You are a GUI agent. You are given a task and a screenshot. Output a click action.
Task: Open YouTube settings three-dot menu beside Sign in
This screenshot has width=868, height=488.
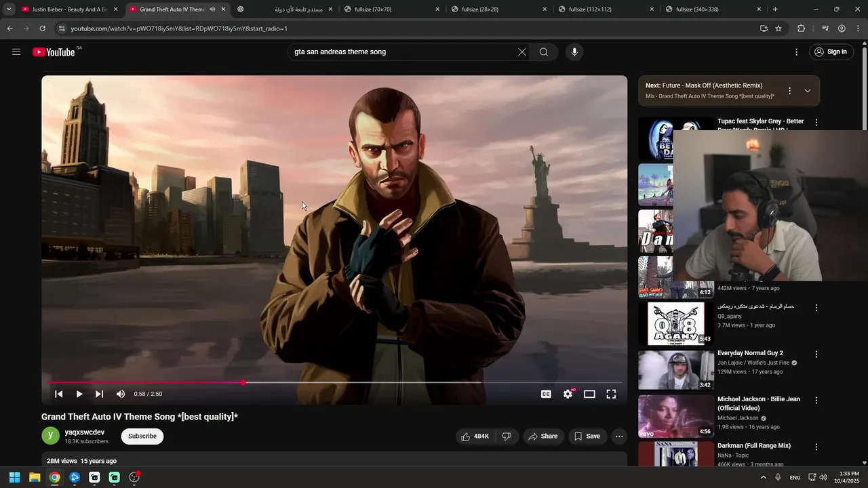(x=797, y=52)
